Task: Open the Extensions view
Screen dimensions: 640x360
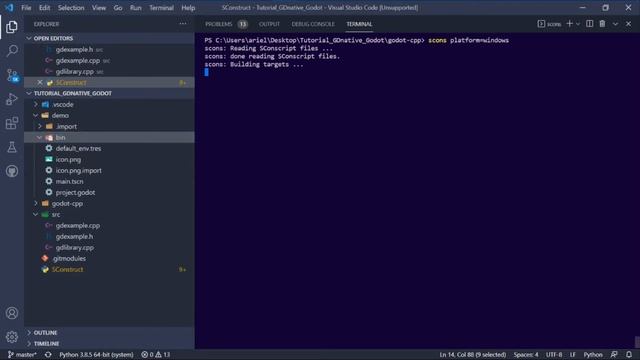Action: tap(12, 123)
